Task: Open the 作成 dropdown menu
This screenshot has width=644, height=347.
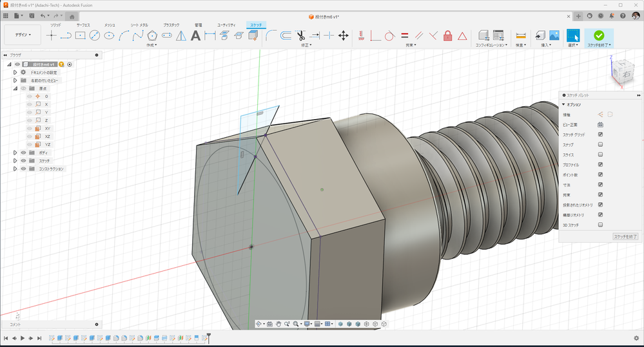Action: click(151, 45)
